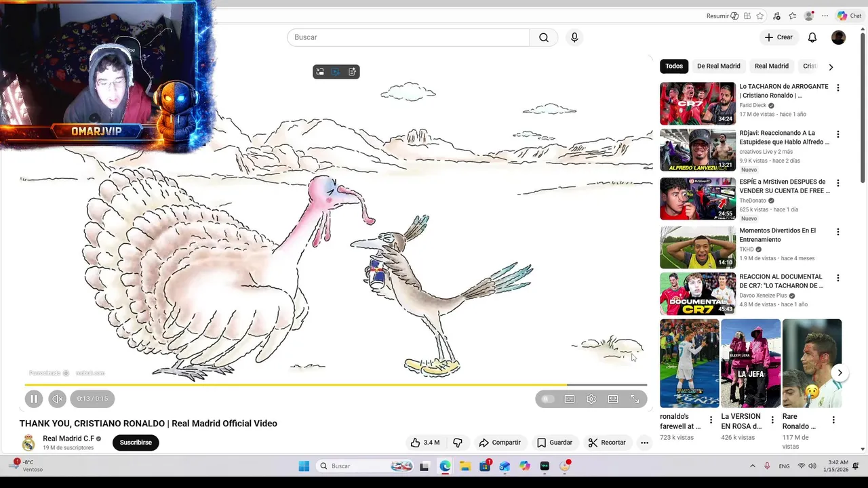Open options for Lo TACHARON video

(838, 88)
